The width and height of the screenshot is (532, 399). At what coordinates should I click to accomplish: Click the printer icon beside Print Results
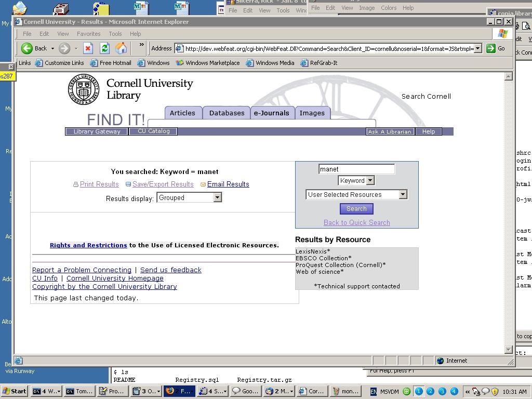(x=76, y=184)
